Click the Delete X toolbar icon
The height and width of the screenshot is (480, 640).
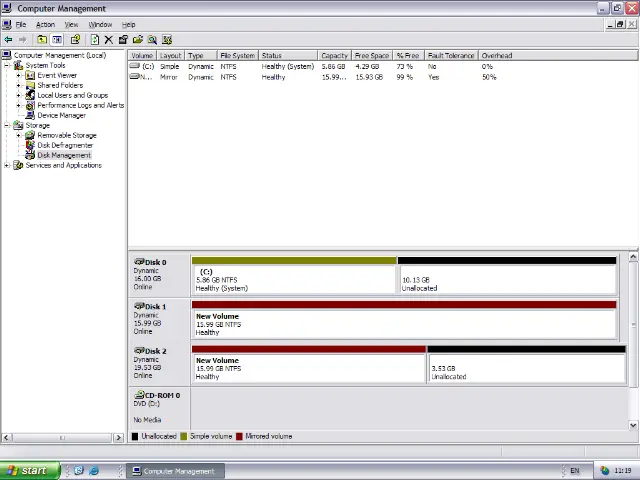click(109, 40)
